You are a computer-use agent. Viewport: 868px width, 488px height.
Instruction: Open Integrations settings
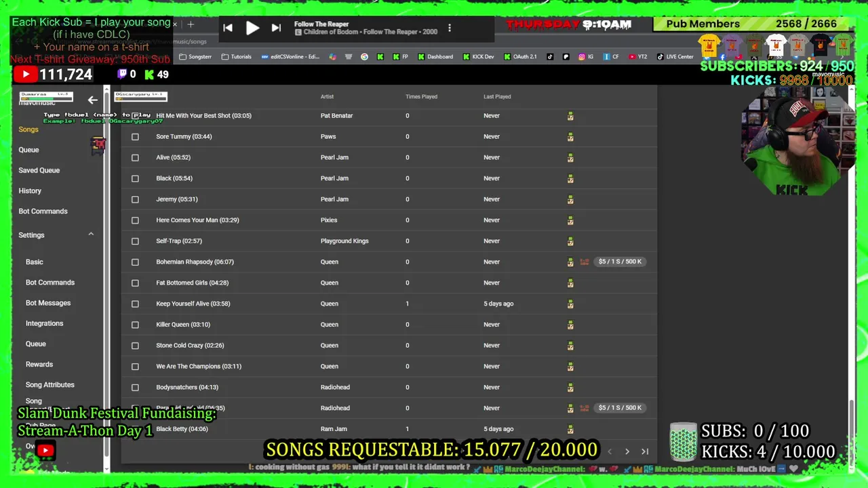(45, 323)
